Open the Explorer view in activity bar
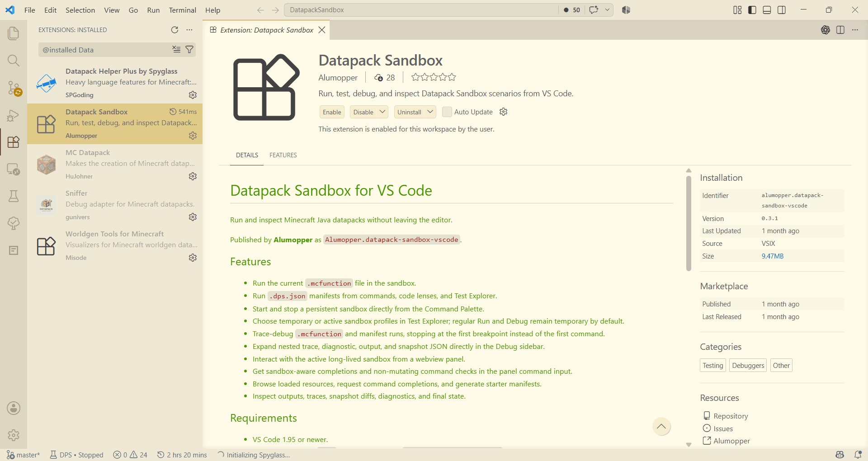 tap(14, 33)
